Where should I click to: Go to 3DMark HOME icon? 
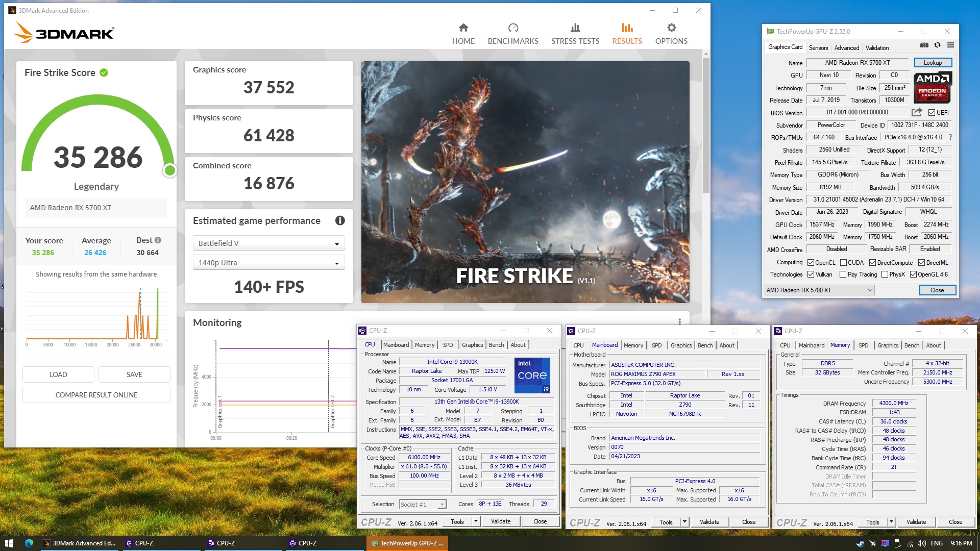point(463,28)
